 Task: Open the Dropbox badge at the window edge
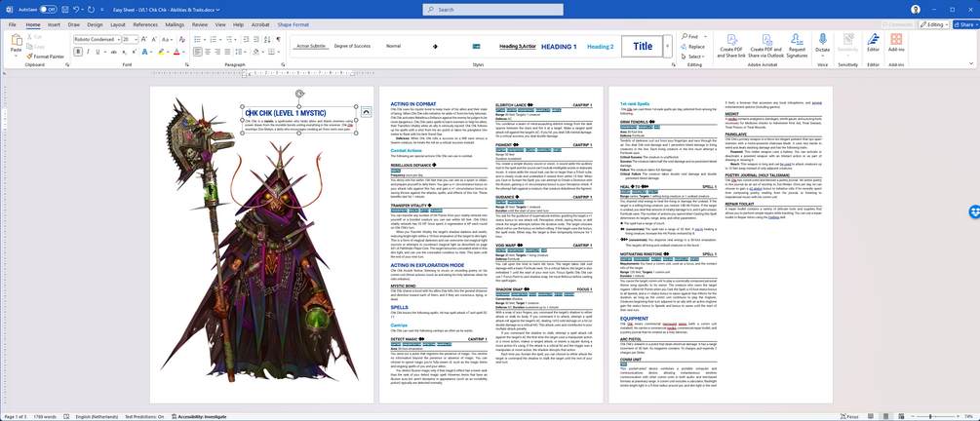click(x=975, y=210)
